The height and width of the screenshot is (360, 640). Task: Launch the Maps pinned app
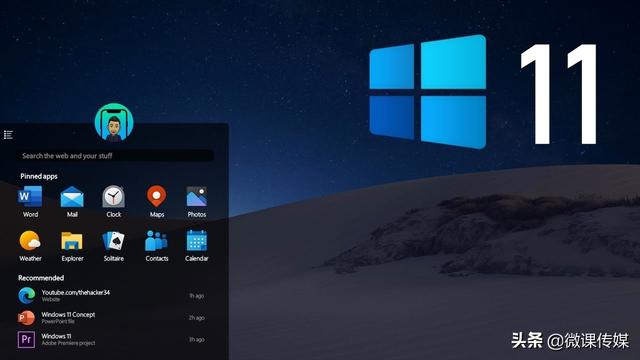click(x=157, y=202)
